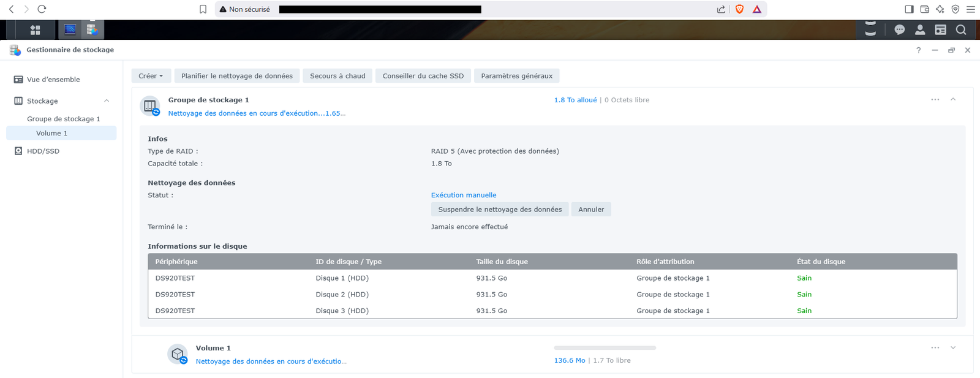Reload the page with the refresh icon

(42, 9)
